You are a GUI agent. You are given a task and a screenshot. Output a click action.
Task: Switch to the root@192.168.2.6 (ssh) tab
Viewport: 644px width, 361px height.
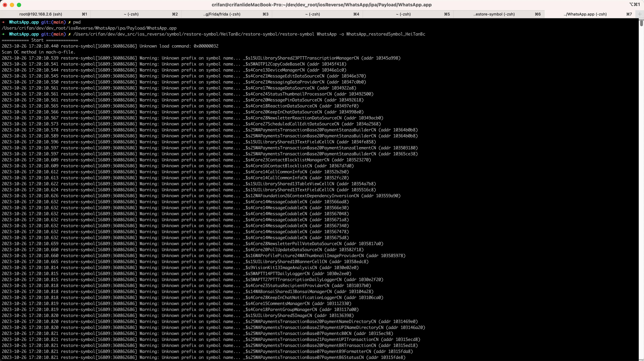45,14
